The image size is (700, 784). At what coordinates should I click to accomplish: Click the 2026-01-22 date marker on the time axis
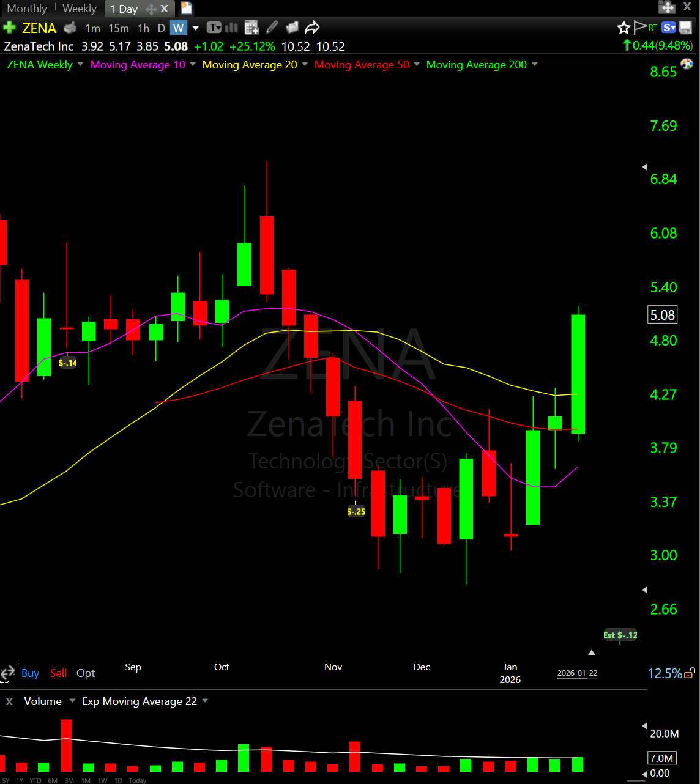[577, 673]
